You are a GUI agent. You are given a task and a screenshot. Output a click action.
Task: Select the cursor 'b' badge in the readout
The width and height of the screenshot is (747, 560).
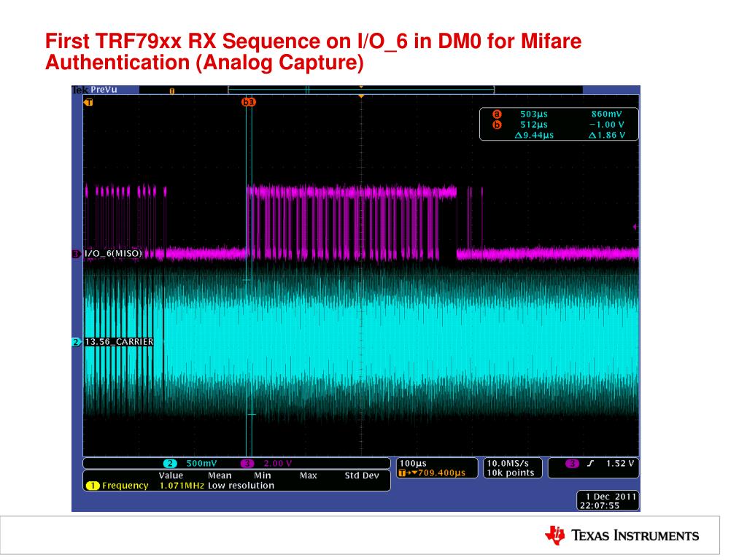pyautogui.click(x=497, y=125)
